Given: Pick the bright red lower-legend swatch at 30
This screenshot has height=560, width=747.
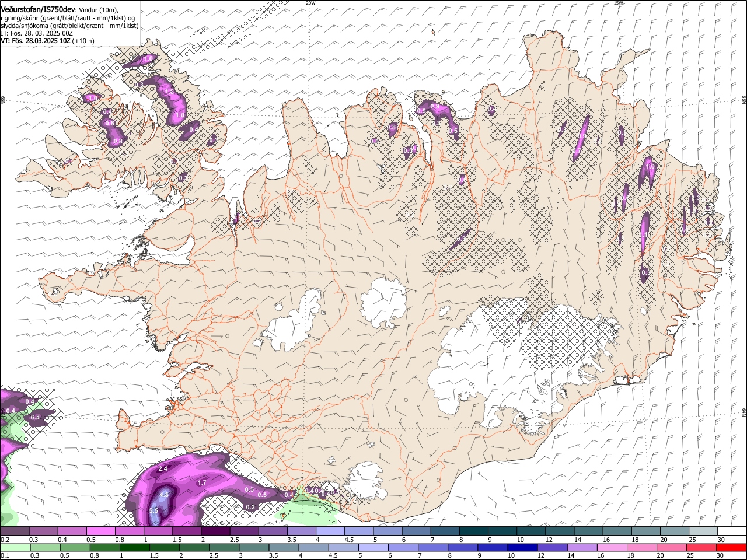Looking at the screenshot, I should (x=731, y=547).
